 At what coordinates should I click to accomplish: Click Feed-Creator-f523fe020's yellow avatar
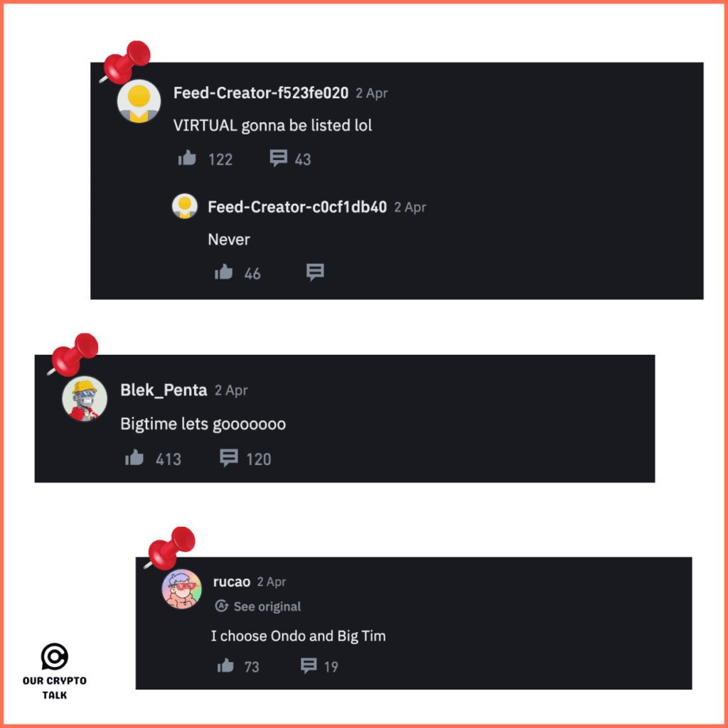[x=139, y=101]
